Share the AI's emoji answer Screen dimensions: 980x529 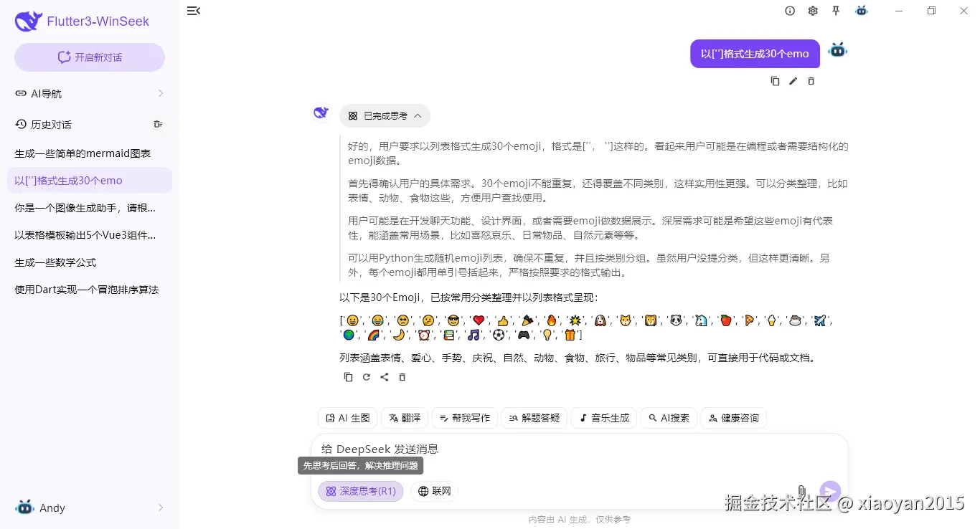click(384, 376)
